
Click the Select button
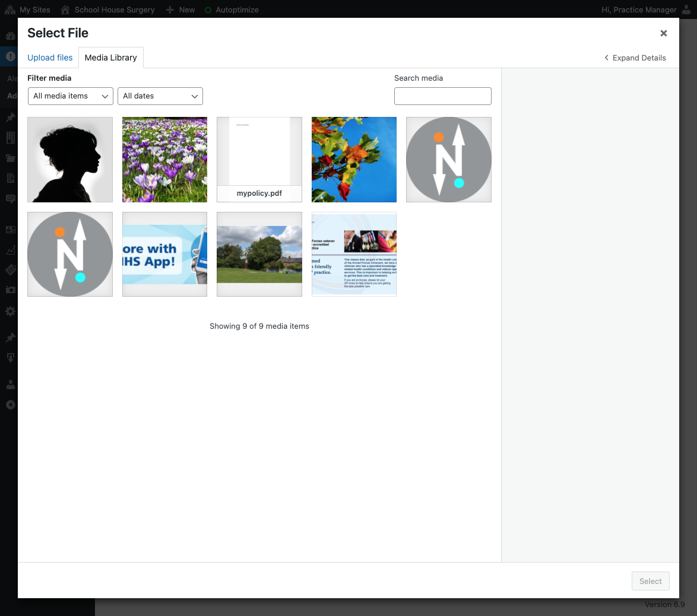click(x=650, y=581)
